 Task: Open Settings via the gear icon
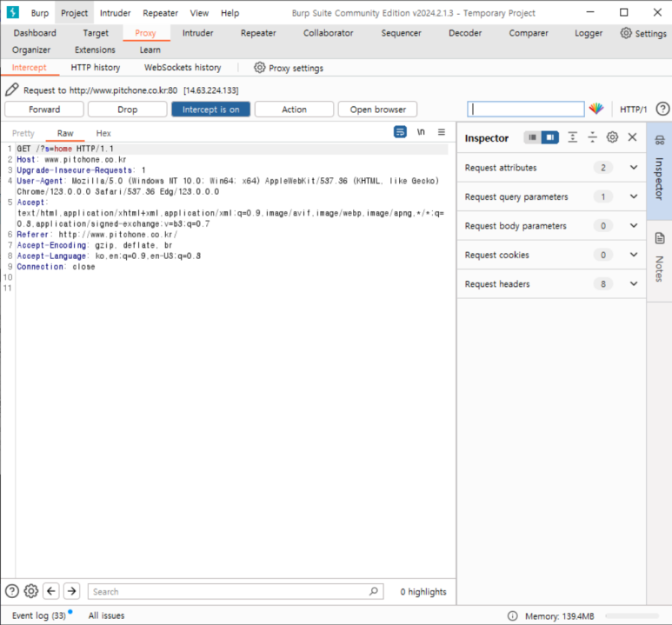click(x=626, y=33)
